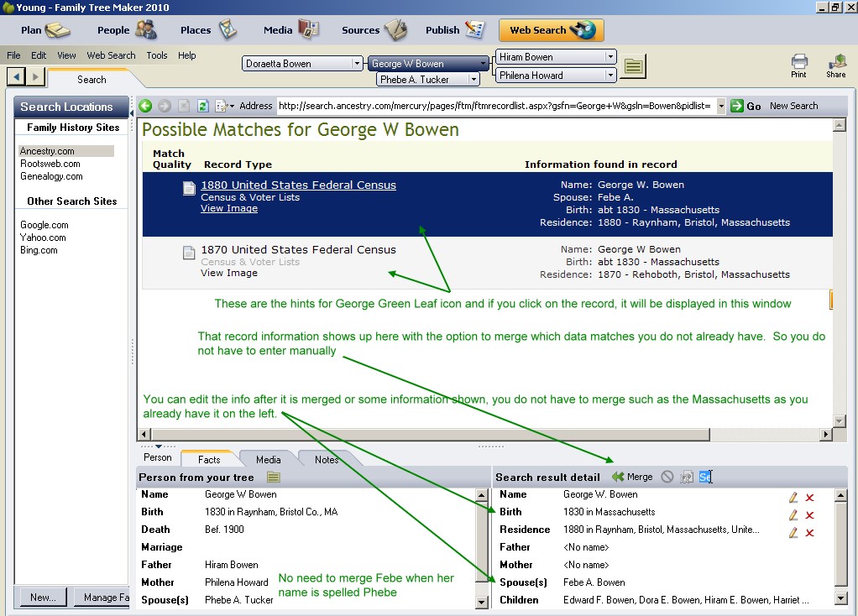Click the green browser Back arrow

click(x=145, y=106)
